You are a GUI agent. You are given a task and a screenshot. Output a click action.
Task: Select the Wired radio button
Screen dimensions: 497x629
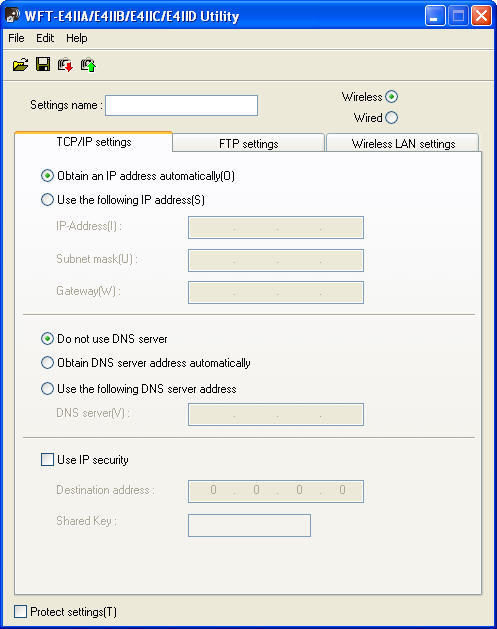392,118
